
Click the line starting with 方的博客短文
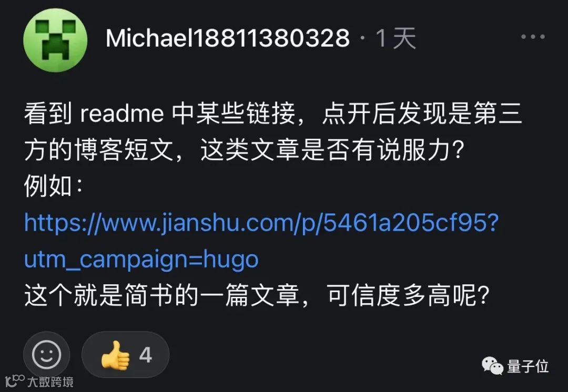pos(244,150)
